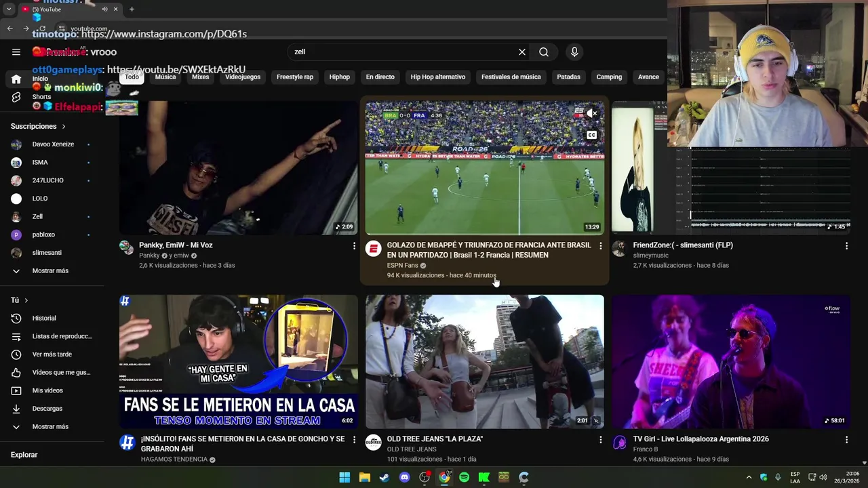The height and width of the screenshot is (488, 868).
Task: Open OBS Studio from the taskbar
Action: tap(425, 477)
